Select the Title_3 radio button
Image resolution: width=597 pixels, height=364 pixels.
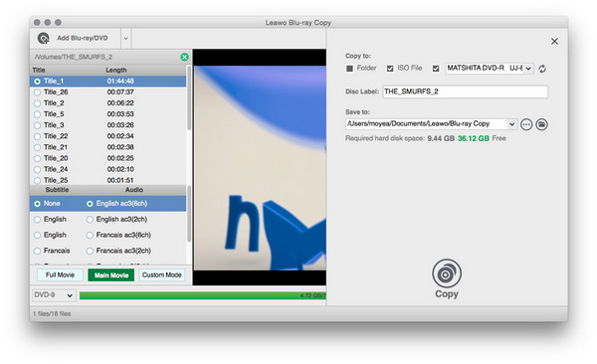click(37, 125)
